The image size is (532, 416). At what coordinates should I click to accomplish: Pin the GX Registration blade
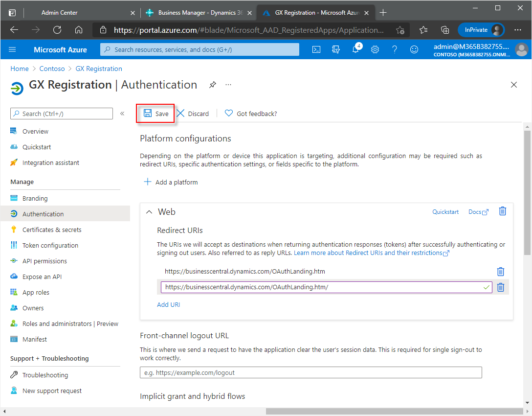click(212, 85)
